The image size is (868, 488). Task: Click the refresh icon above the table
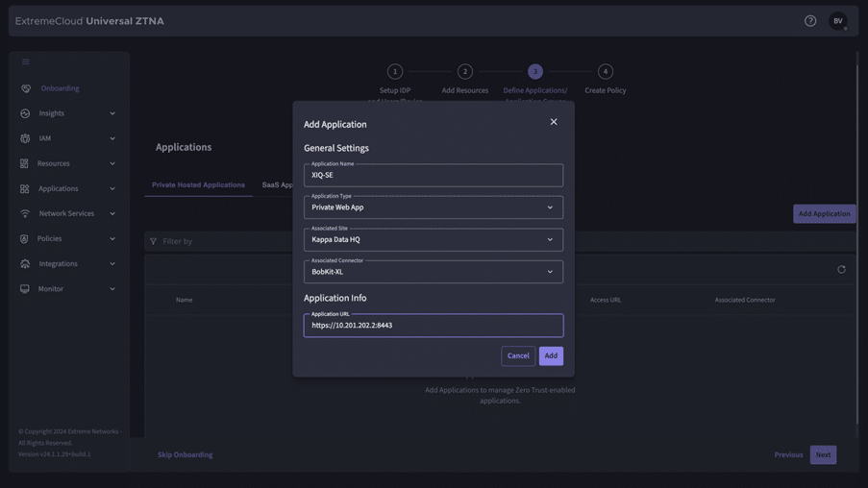pyautogui.click(x=841, y=270)
